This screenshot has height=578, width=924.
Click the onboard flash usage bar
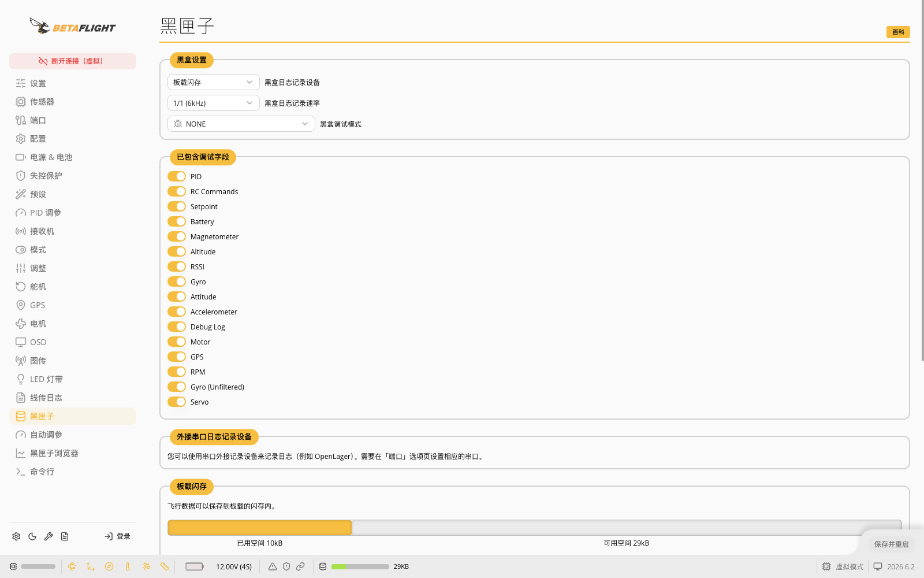click(535, 527)
